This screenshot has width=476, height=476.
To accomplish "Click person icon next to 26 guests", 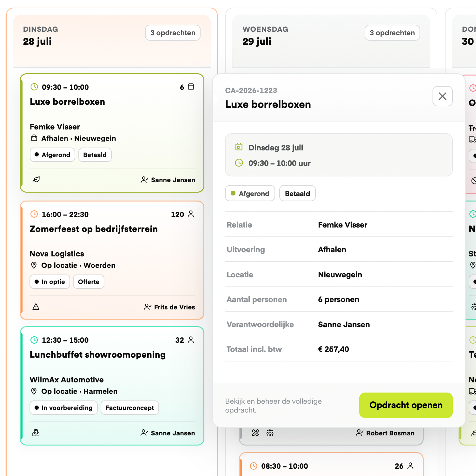I will pos(411,466).
